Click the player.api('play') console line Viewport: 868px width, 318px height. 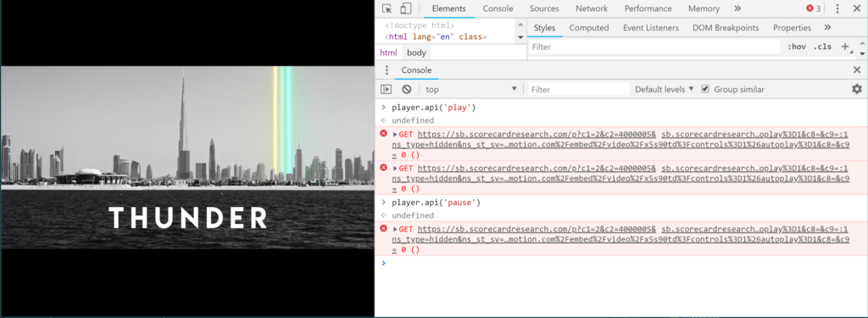tap(433, 108)
